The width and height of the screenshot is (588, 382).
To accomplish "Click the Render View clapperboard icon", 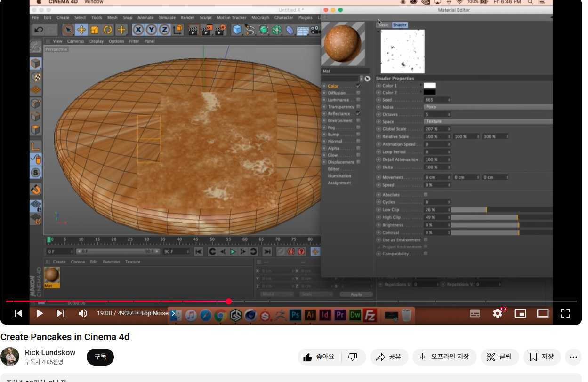I will click(x=193, y=30).
